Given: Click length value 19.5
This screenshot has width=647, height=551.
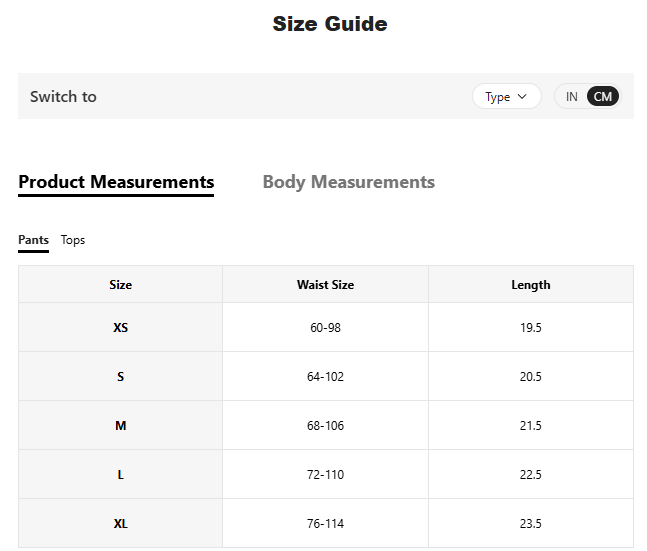Looking at the screenshot, I should (531, 327).
